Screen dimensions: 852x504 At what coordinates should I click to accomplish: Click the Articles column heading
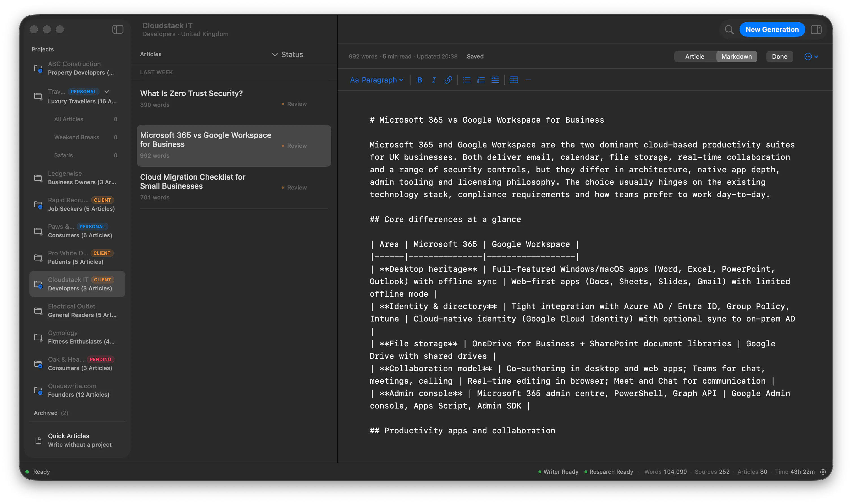(151, 54)
